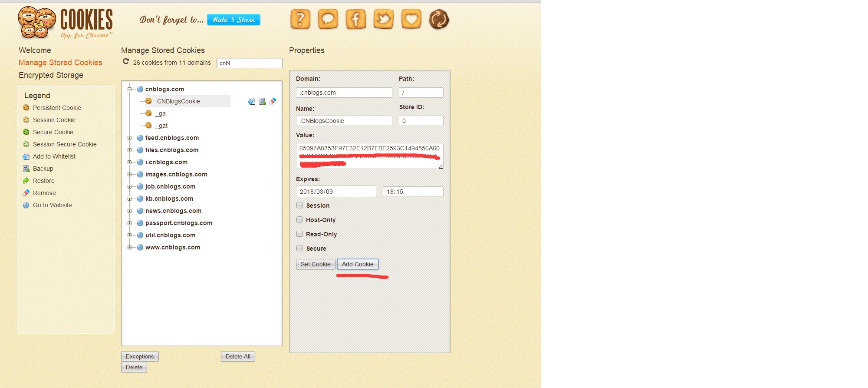Screen dimensions: 868x388
Task: Click the Session Cookie legend icon
Action: [x=26, y=119]
